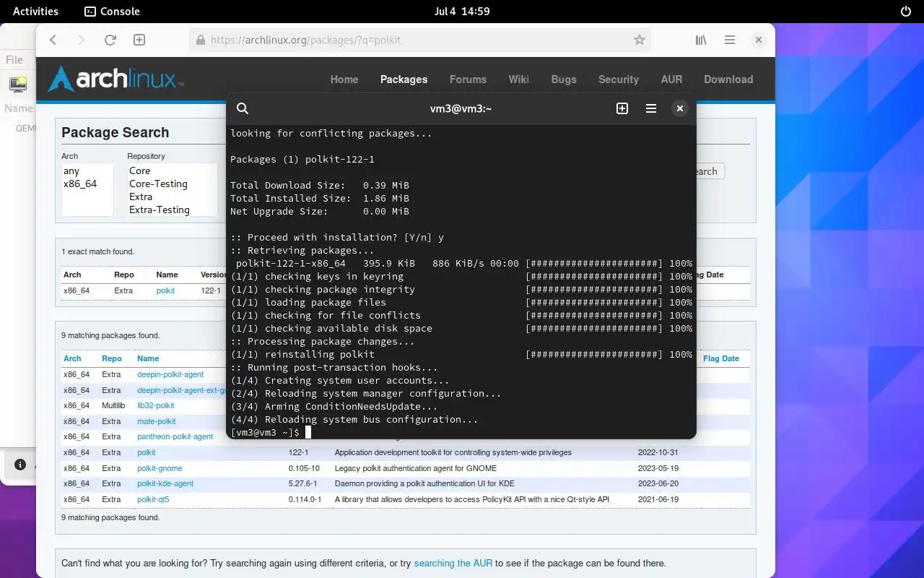Open the polkit-qt5 package link
Screen dimensions: 924x578
click(153, 499)
